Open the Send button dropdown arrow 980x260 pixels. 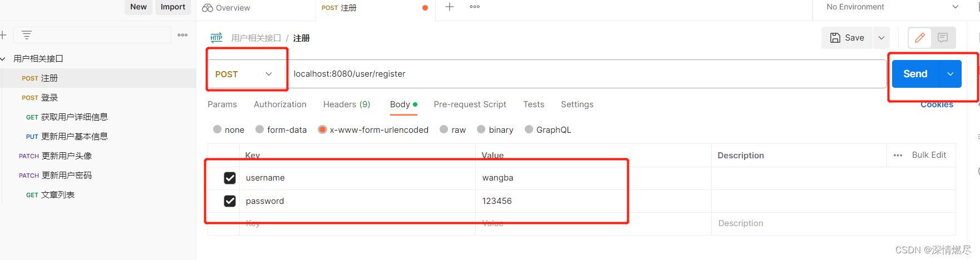(951, 74)
